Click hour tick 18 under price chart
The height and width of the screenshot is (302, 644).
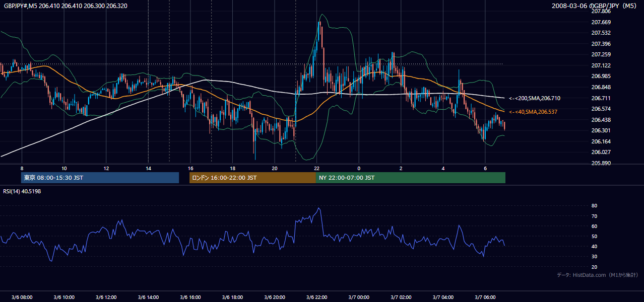pos(232,168)
